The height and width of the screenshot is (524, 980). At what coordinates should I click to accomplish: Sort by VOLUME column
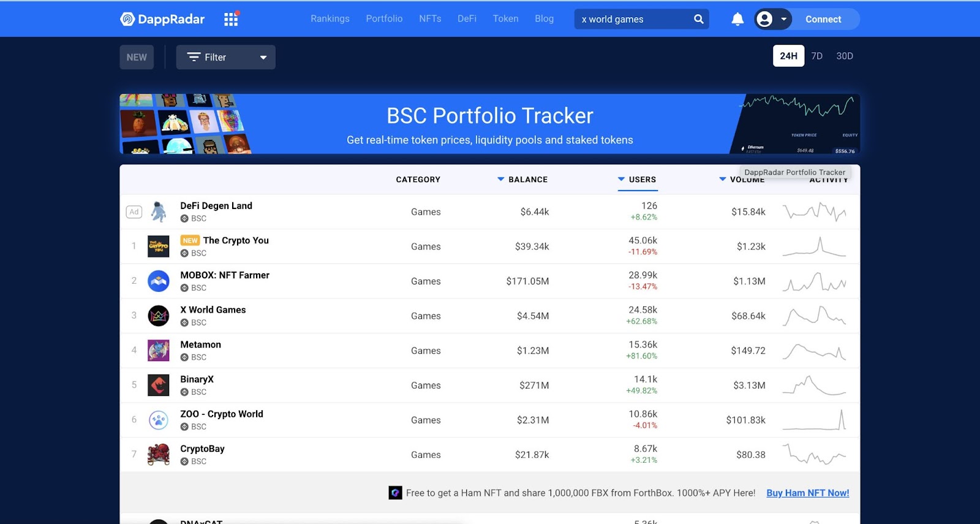742,180
